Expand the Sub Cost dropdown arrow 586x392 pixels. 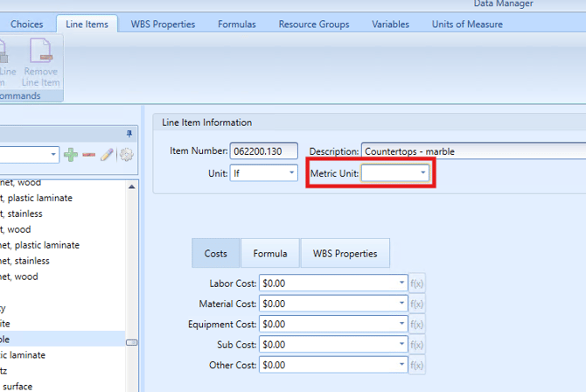[x=401, y=345]
